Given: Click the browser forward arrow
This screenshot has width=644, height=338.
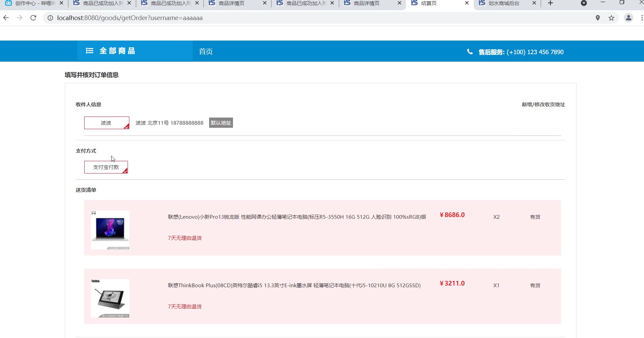Looking at the screenshot, I should coord(20,18).
